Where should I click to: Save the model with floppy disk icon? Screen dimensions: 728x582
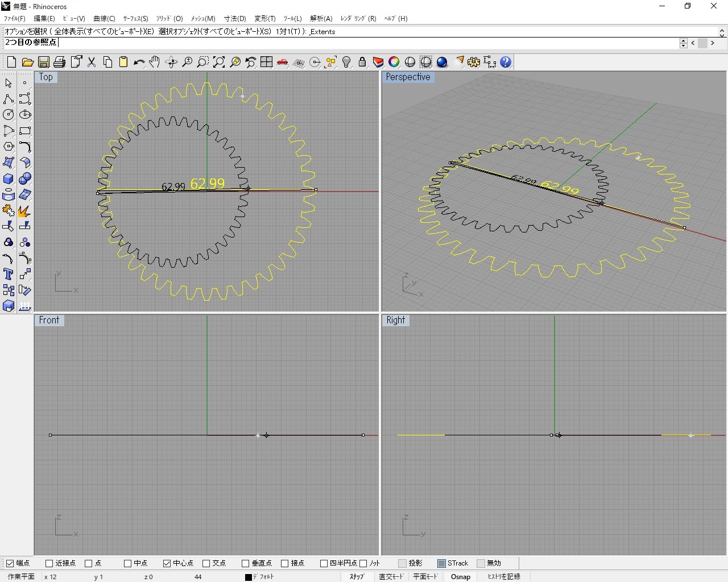coord(43,62)
